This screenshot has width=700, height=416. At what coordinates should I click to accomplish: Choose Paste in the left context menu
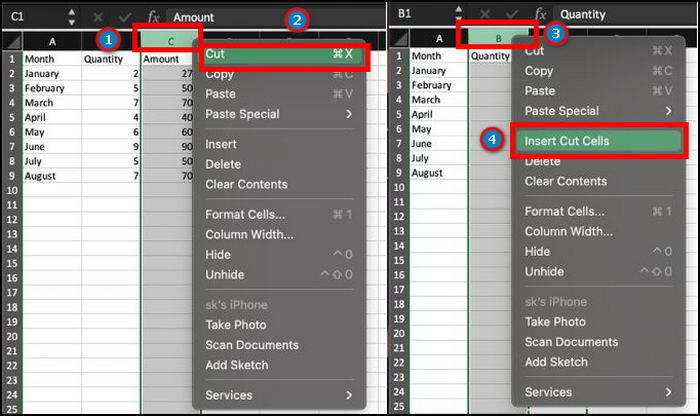point(279,94)
